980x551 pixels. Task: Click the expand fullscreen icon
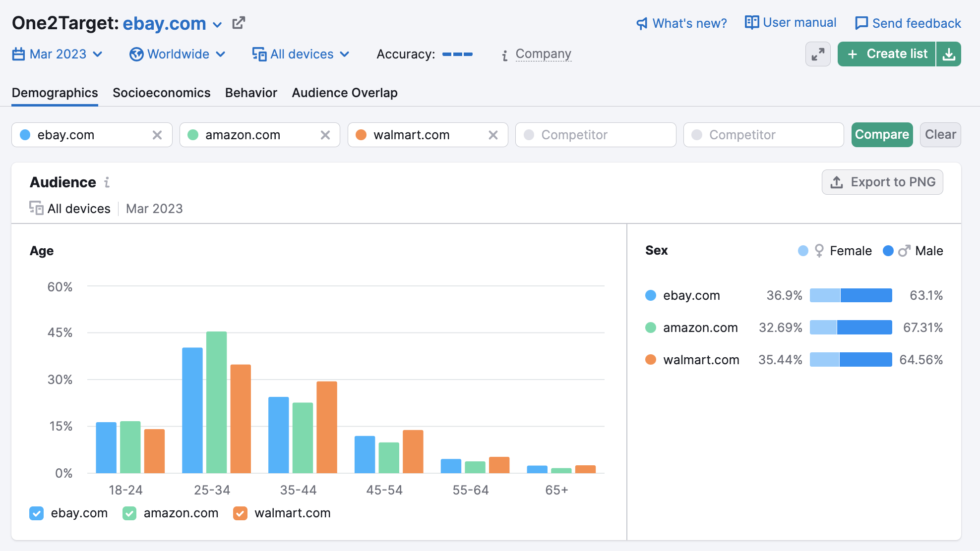pos(818,54)
